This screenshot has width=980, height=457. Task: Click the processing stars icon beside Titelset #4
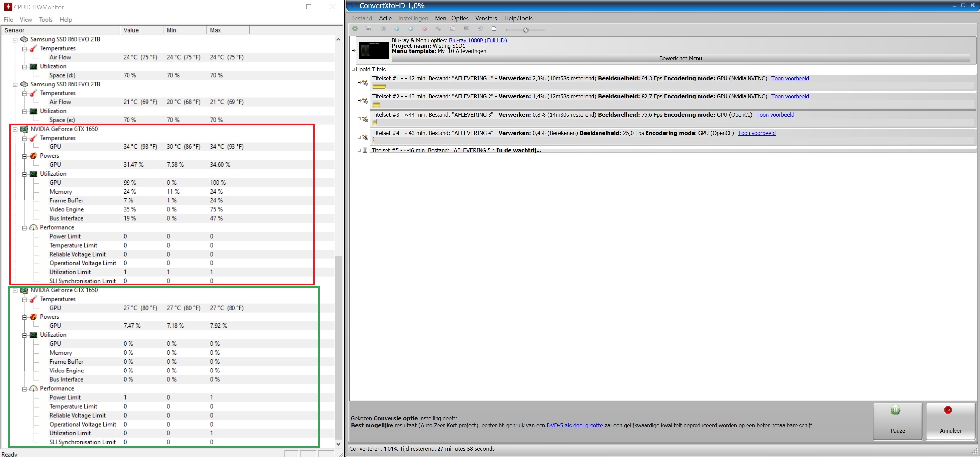point(365,137)
